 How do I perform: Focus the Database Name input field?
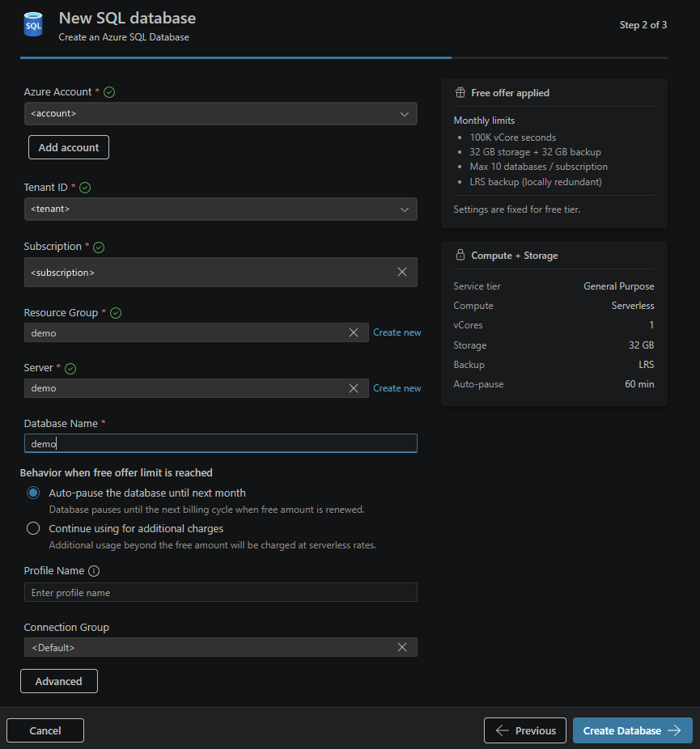[221, 443]
